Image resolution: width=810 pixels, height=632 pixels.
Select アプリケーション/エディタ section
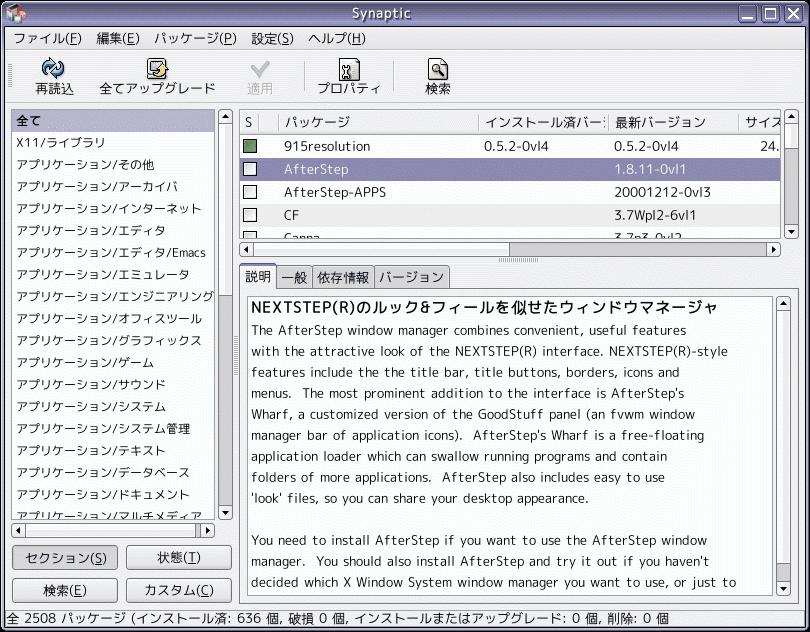pyautogui.click(x=113, y=230)
